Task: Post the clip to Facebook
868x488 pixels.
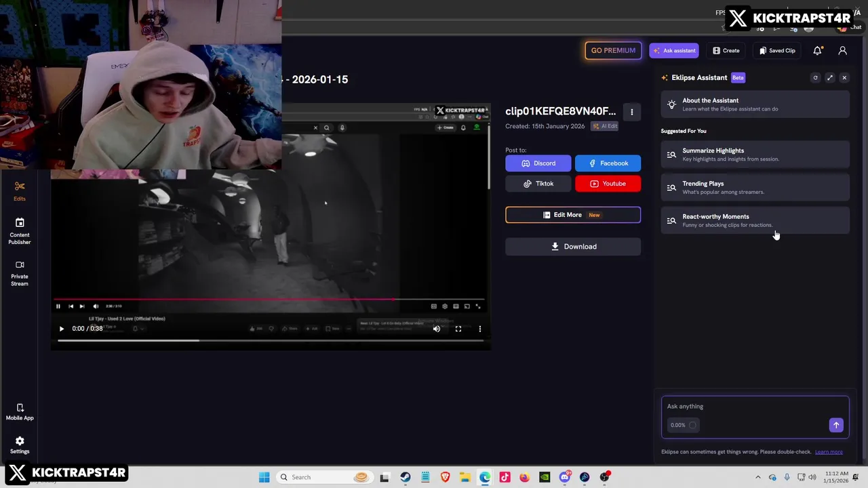Action: (x=608, y=163)
